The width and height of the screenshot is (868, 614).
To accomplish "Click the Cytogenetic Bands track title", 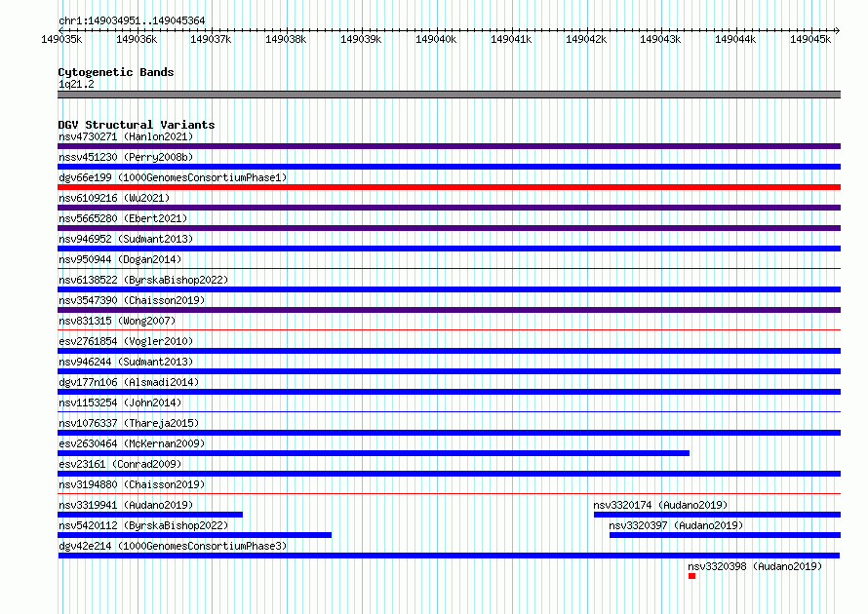I will [116, 72].
